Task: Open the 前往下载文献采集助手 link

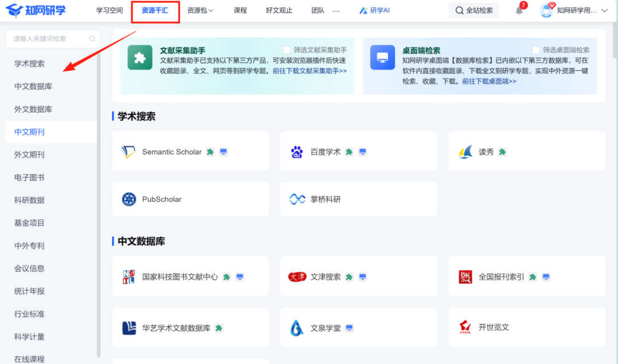Action: 310,71
